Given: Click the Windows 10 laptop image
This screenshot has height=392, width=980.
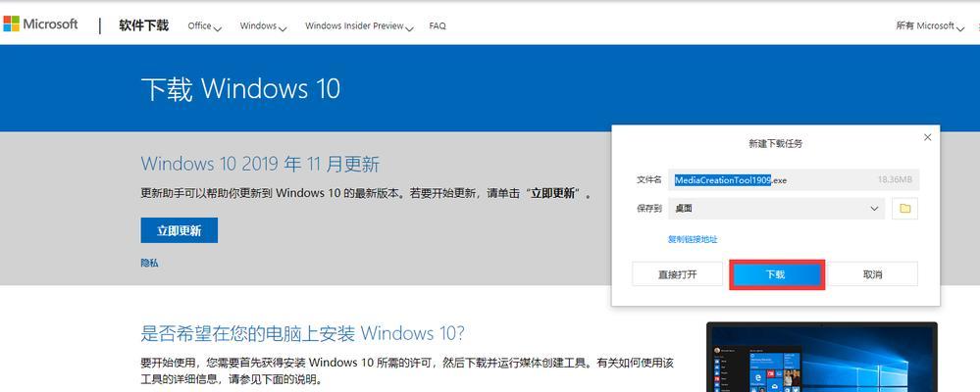Looking at the screenshot, I should [x=822, y=357].
